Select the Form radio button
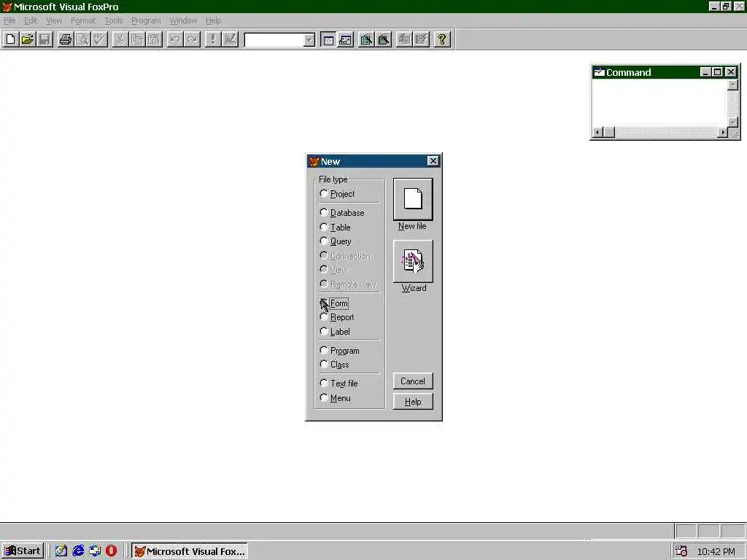The width and height of the screenshot is (747, 560). [x=324, y=303]
